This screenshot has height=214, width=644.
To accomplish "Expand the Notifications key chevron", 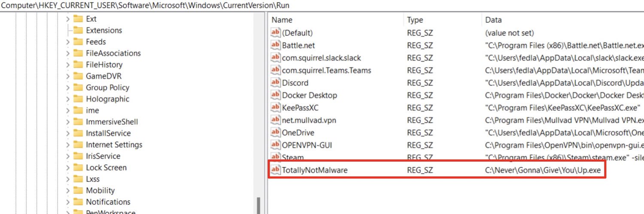I will tap(68, 202).
